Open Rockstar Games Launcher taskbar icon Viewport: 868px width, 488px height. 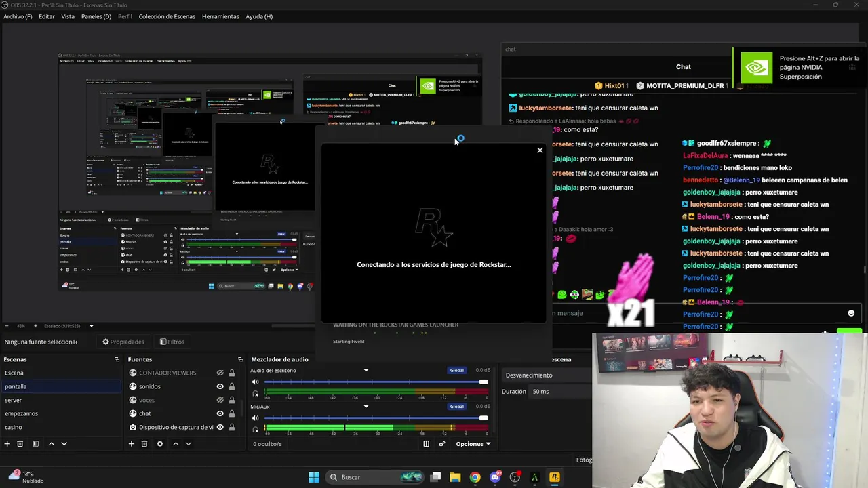click(554, 477)
